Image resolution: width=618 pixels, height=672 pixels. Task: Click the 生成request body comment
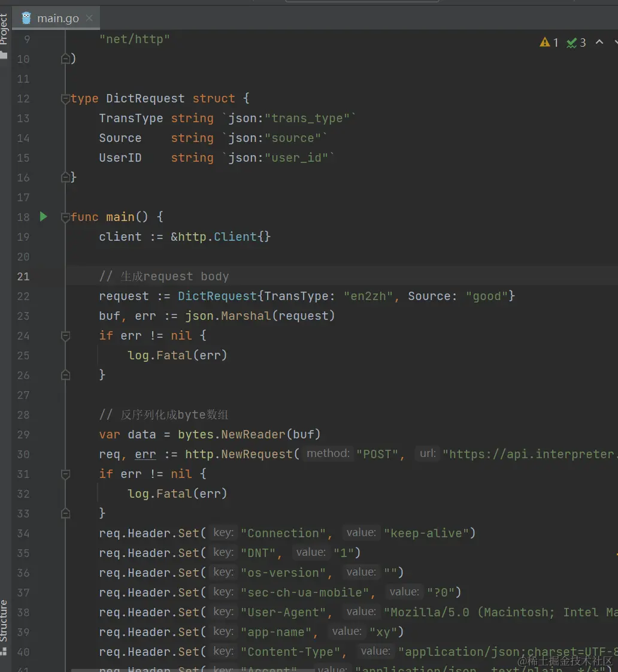point(164,277)
